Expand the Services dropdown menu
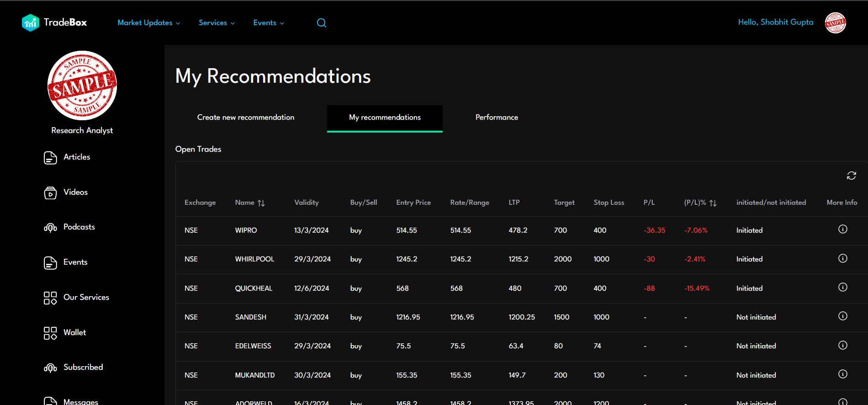868x405 pixels. pos(217,23)
